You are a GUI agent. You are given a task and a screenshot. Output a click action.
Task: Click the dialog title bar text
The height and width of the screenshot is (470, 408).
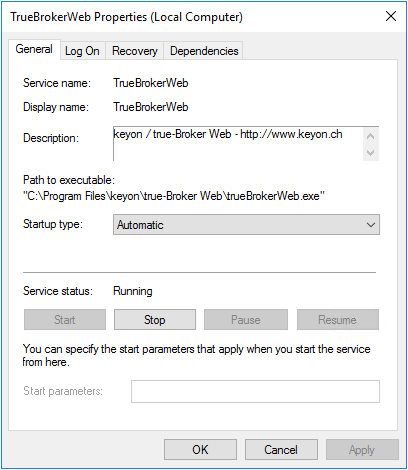(x=127, y=17)
